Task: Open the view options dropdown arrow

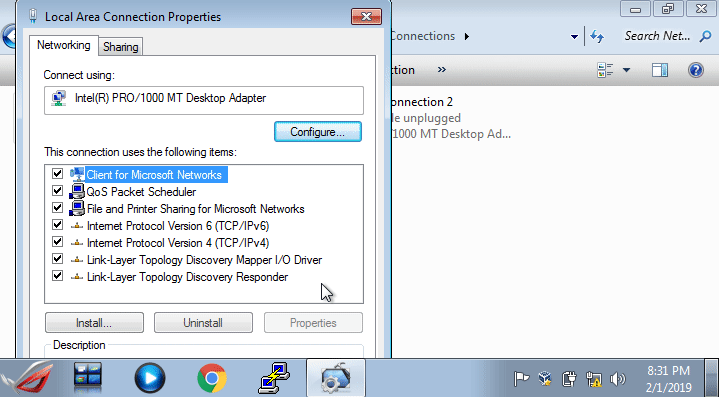Action: click(x=626, y=70)
